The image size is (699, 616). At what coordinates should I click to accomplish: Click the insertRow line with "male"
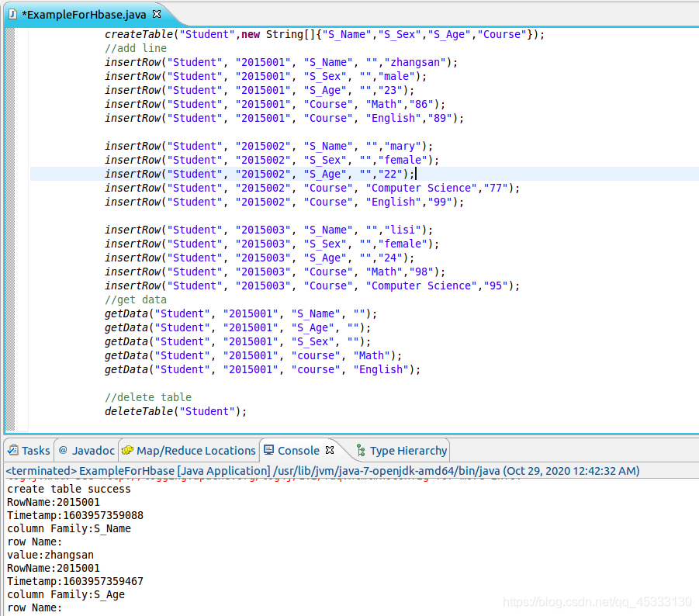[265, 76]
